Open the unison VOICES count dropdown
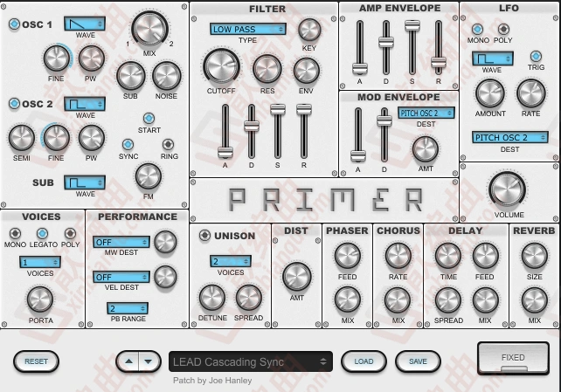The height and width of the screenshot is (392, 561). [231, 261]
